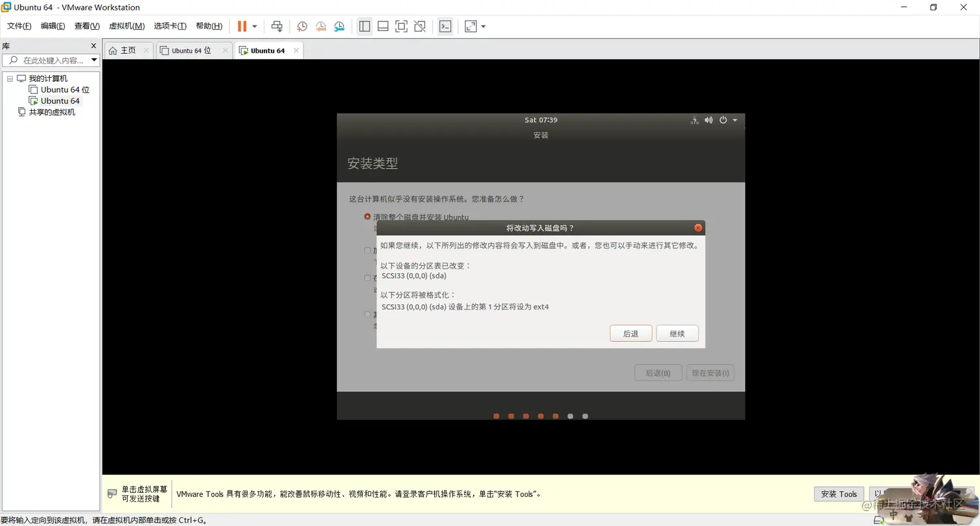Select the 清除整个磁盘并安装 Ubuntu radio option
Screen dimensions: 980x526
pos(367,217)
